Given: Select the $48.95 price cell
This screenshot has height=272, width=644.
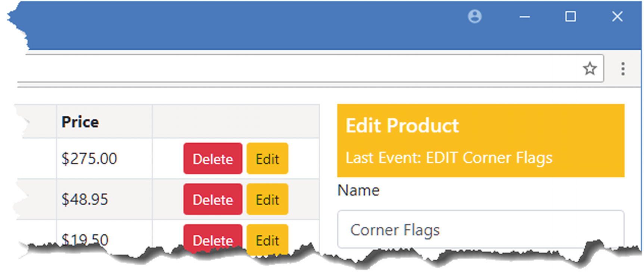Looking at the screenshot, I should [x=85, y=200].
